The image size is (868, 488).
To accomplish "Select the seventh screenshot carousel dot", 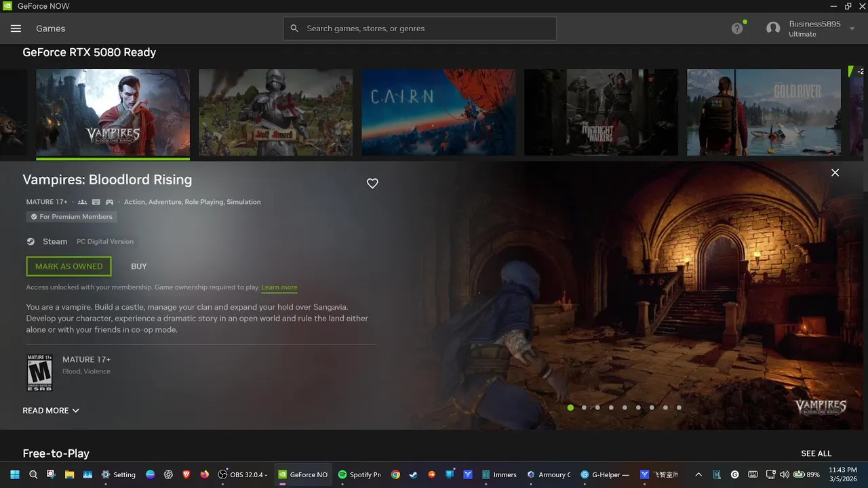I will tap(652, 408).
